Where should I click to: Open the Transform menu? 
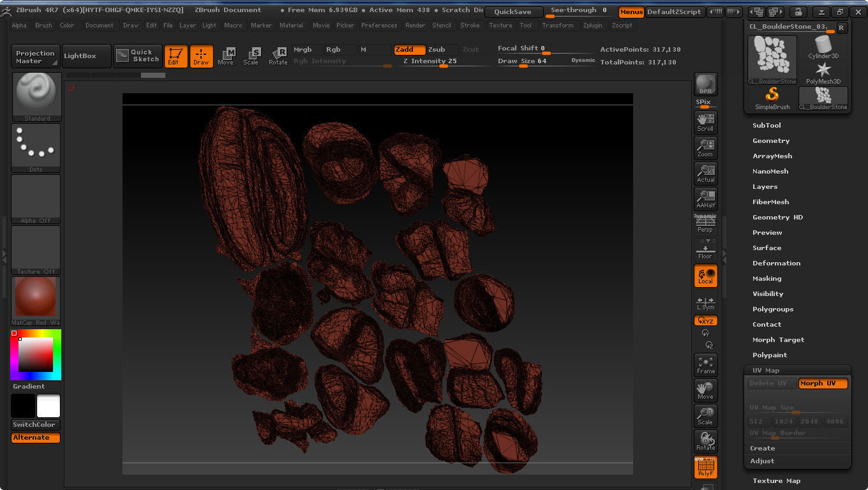click(557, 26)
